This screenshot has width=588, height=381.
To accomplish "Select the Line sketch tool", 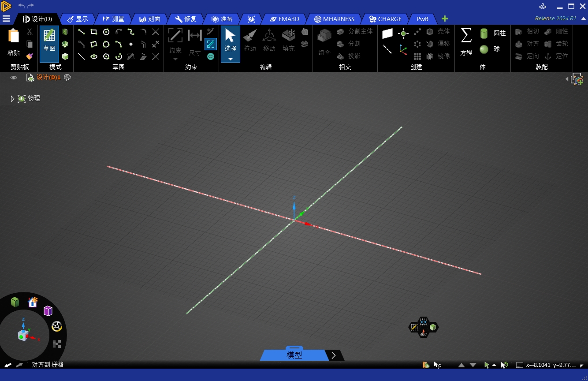I will [82, 32].
